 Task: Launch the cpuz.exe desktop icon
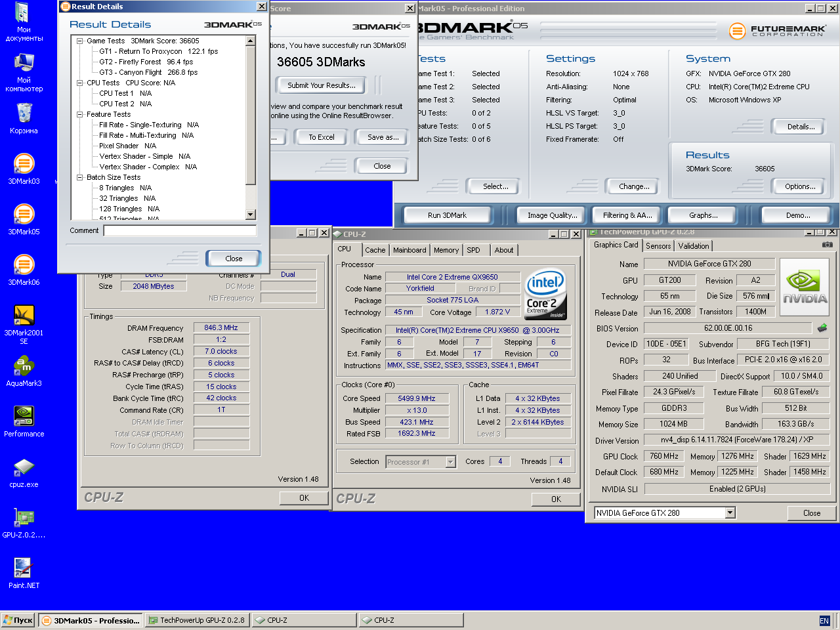24,472
